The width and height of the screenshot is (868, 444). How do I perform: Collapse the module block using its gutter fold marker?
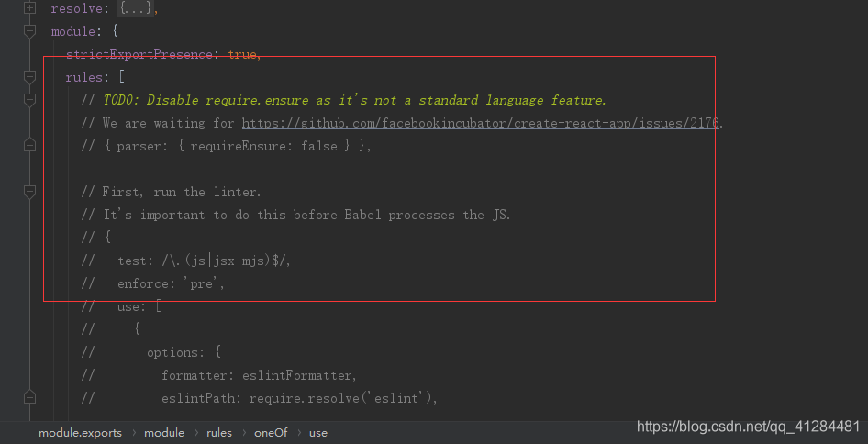30,31
